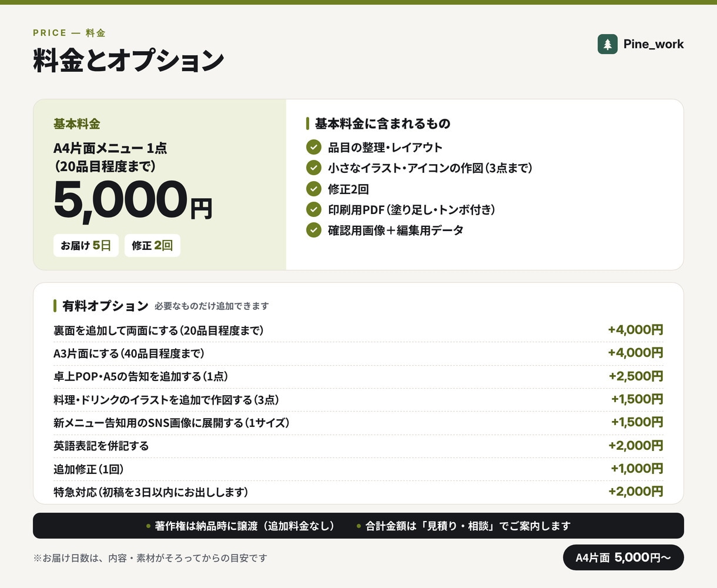The height and width of the screenshot is (588, 717).
Task: Click the +1,000円 price
Action: click(637, 469)
